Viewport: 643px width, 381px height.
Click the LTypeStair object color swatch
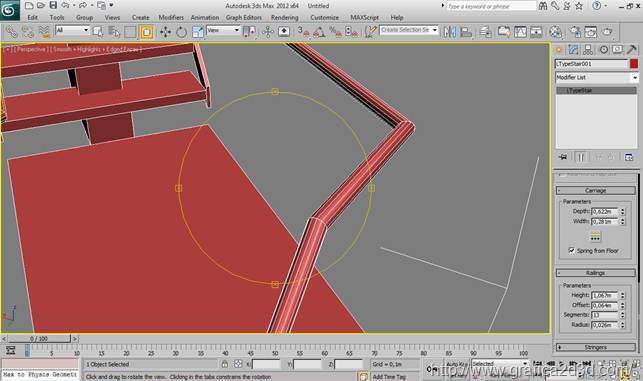pos(634,64)
